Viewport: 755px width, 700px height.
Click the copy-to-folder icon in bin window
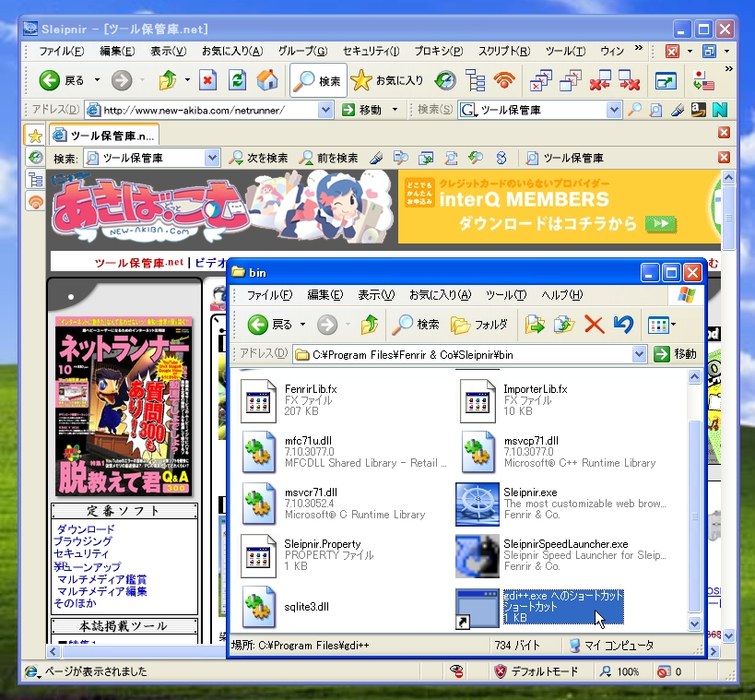(x=564, y=325)
